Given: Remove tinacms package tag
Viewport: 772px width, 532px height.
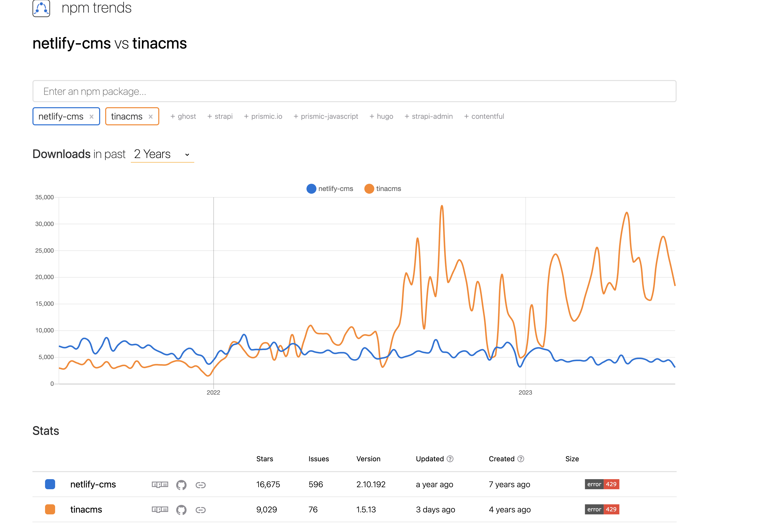Looking at the screenshot, I should (151, 117).
